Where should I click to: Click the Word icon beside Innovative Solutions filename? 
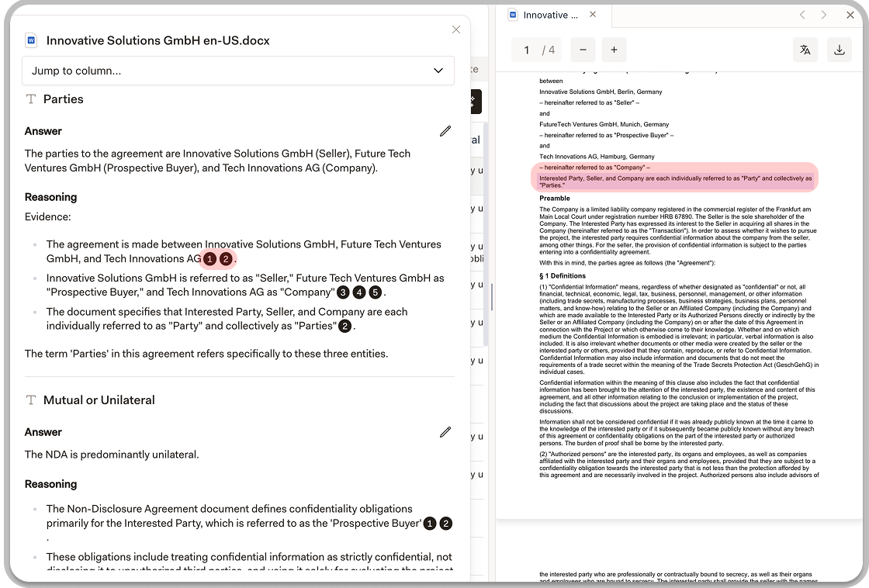[30, 40]
